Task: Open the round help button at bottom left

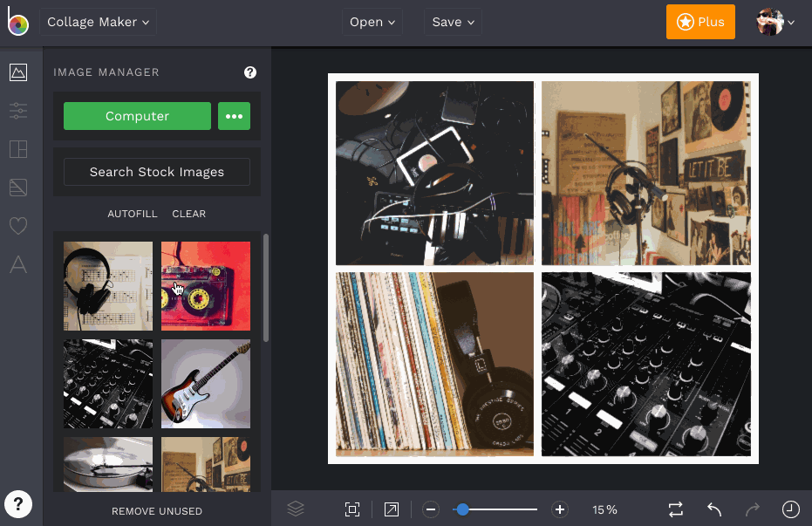Action: coord(18,503)
